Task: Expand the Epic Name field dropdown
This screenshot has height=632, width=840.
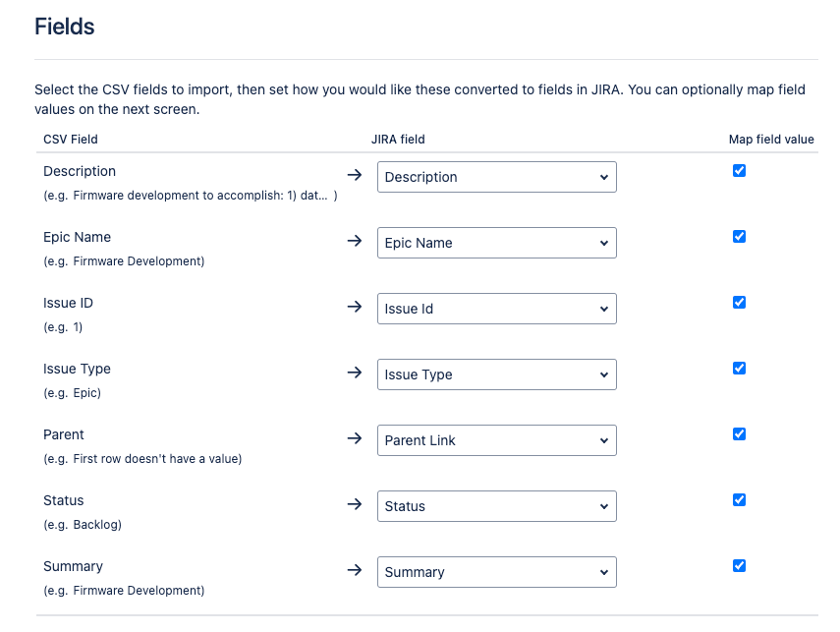Action: click(x=496, y=243)
